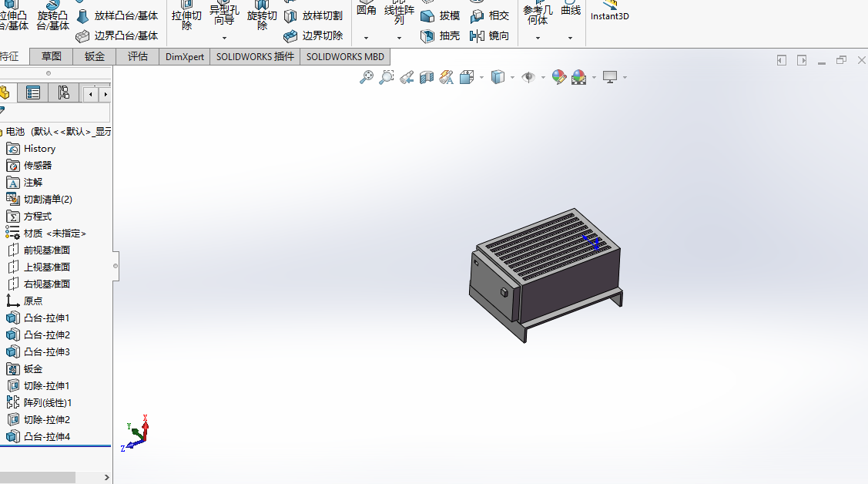Open the Display Style dropdown arrow
The width and height of the screenshot is (868, 484).
point(513,78)
